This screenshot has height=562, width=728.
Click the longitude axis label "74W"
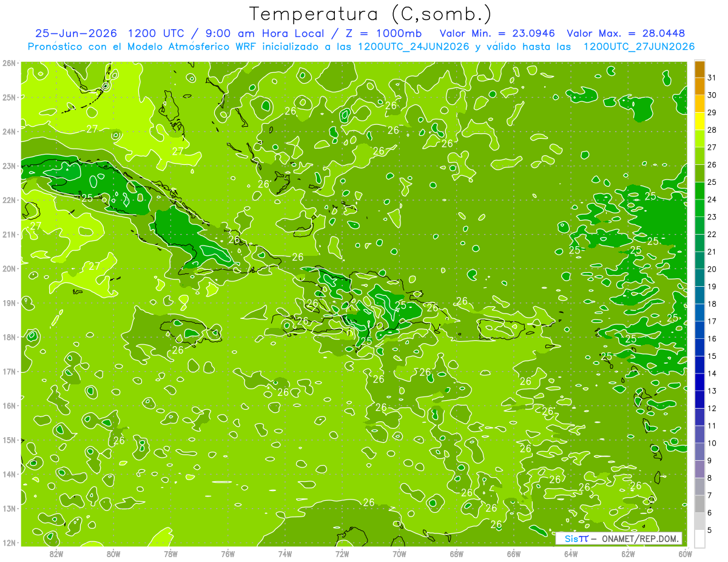point(285,554)
